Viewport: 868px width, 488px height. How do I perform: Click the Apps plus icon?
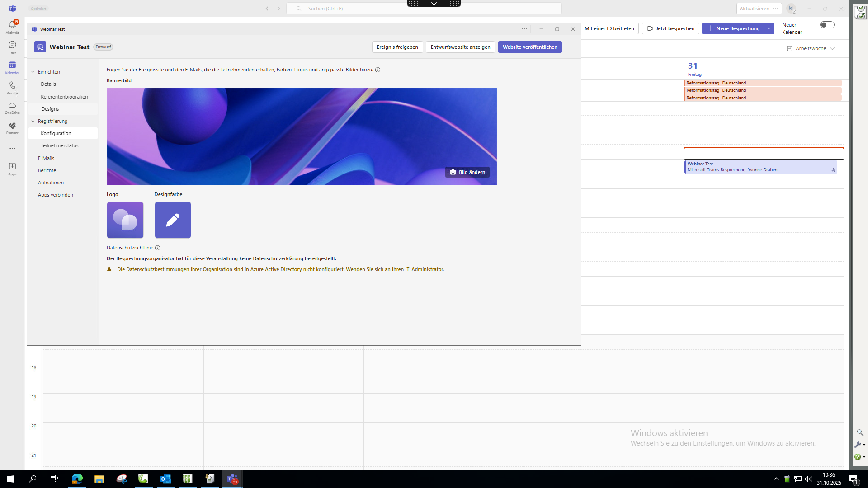coord(12,168)
